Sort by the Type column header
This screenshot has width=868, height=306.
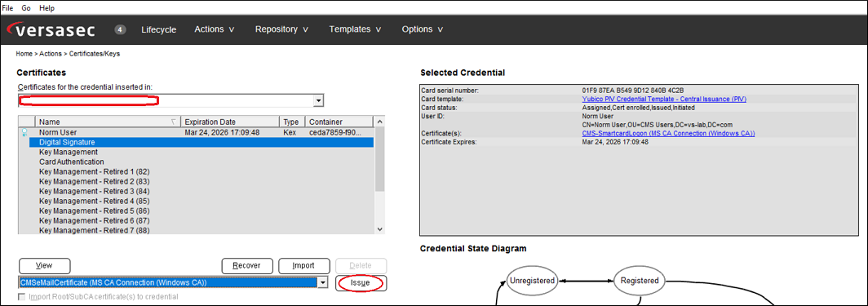tap(292, 122)
